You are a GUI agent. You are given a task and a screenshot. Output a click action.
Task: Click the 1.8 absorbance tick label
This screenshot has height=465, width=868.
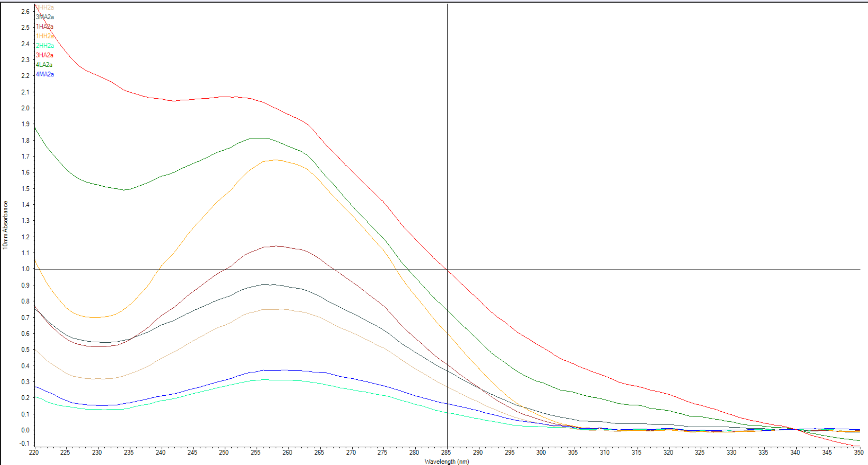pyautogui.click(x=25, y=140)
